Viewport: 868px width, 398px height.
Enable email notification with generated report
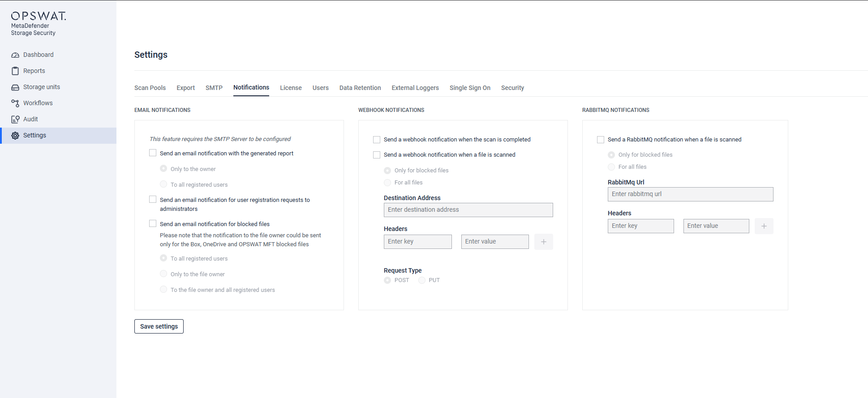[x=153, y=153]
